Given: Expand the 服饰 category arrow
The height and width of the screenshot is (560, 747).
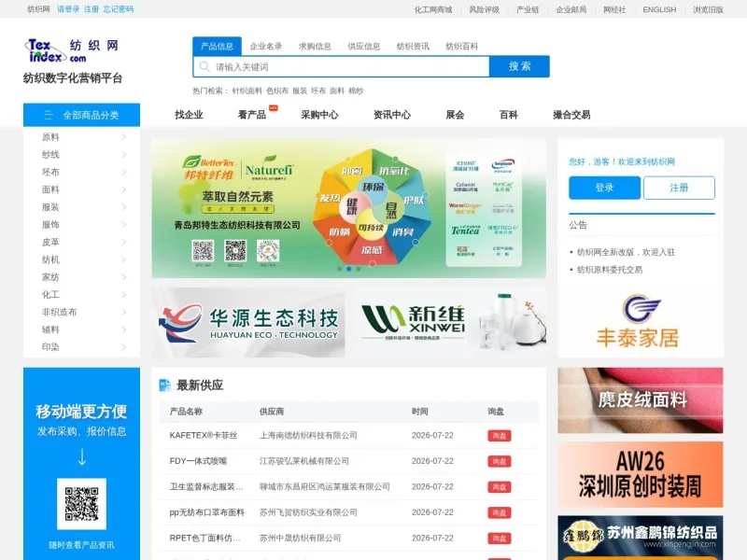Looking at the screenshot, I should click(124, 225).
